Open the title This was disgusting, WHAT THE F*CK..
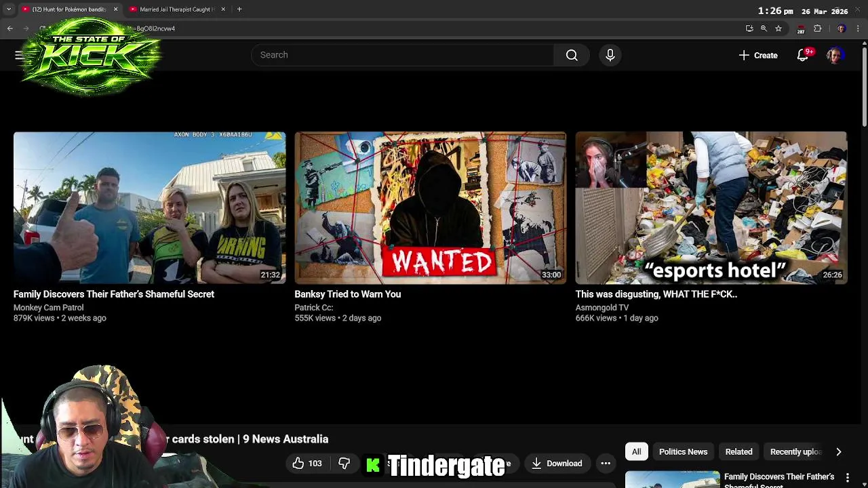 tap(656, 294)
